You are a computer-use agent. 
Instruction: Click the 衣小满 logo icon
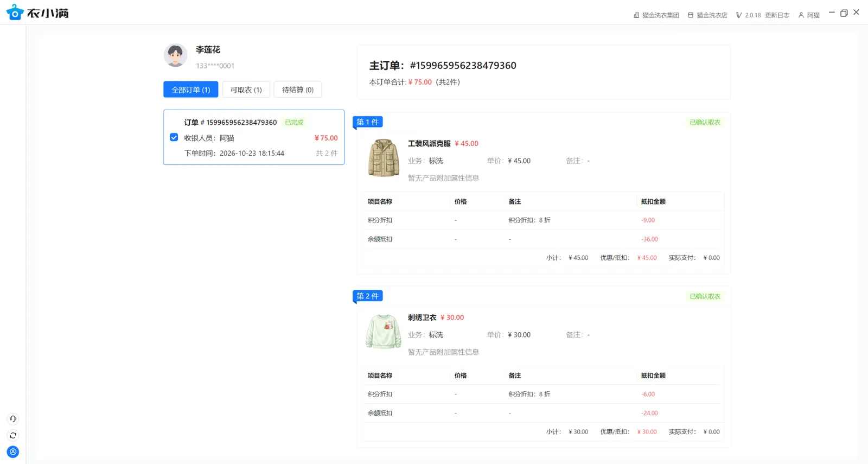pos(15,12)
